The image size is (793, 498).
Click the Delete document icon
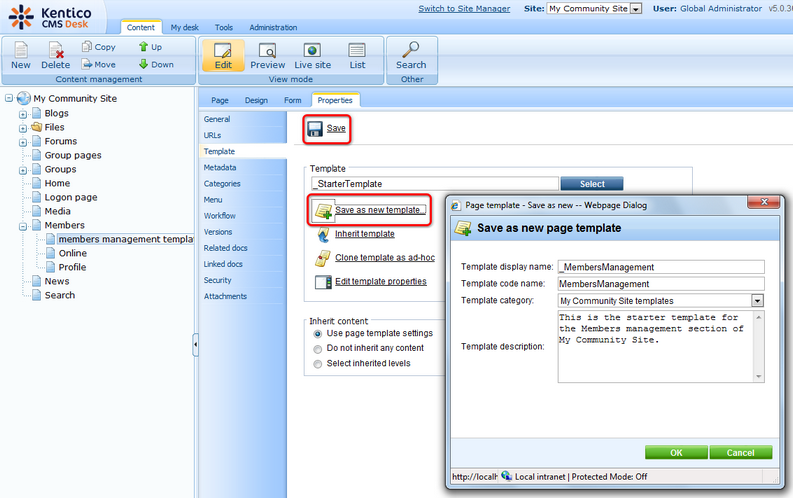[x=55, y=51]
